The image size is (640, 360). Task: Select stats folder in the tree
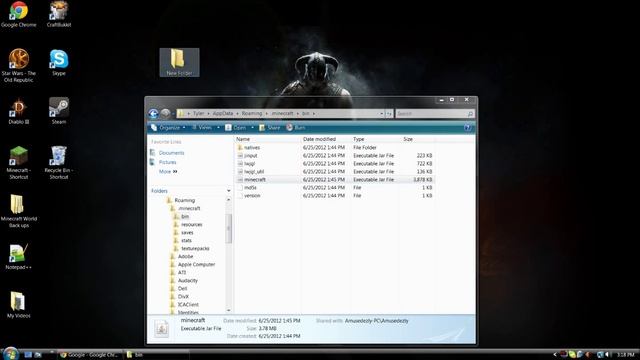coord(187,240)
